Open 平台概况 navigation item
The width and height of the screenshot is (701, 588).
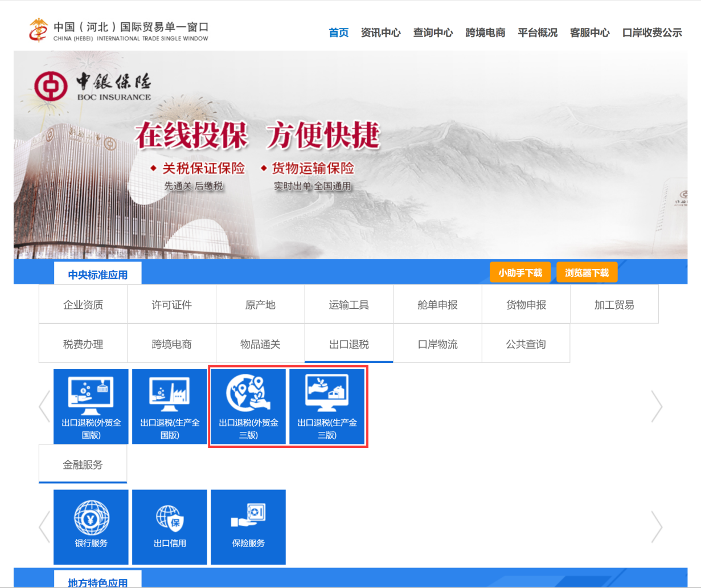click(538, 33)
